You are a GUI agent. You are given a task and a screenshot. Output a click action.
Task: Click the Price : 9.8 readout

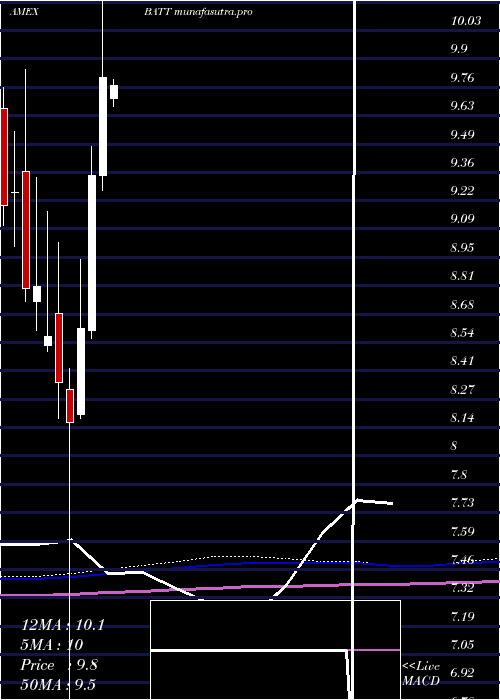tap(59, 665)
